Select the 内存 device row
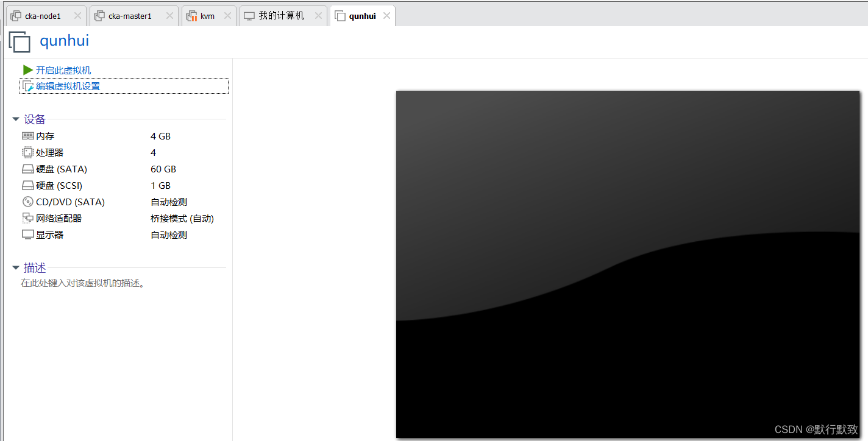The height and width of the screenshot is (441, 868). 123,136
